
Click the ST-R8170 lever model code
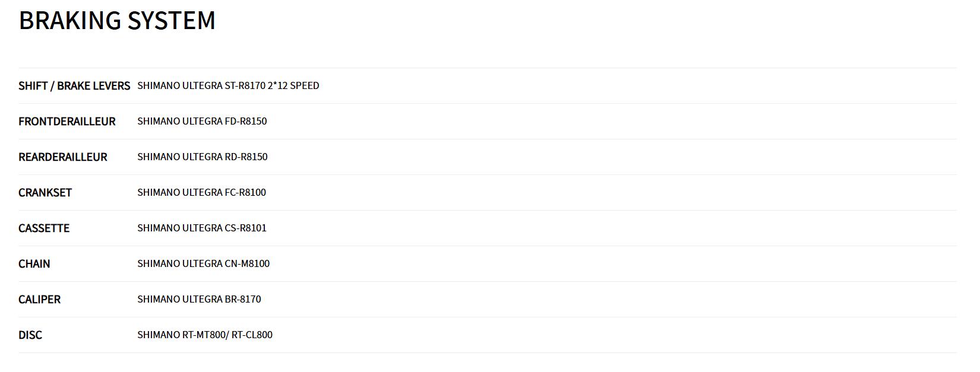click(x=245, y=85)
